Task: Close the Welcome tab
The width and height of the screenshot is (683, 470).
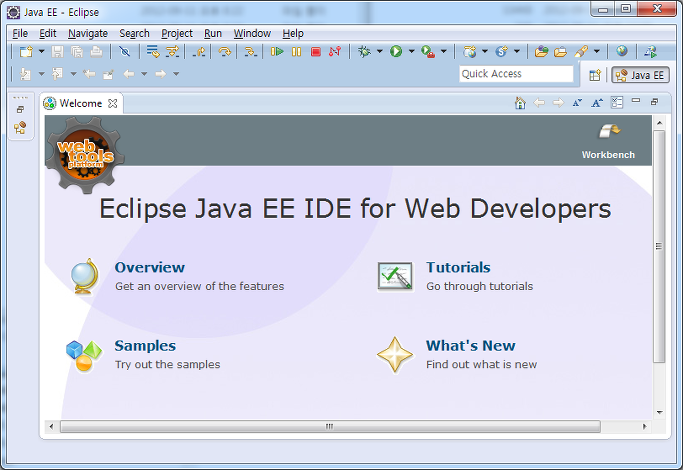Action: (x=113, y=103)
